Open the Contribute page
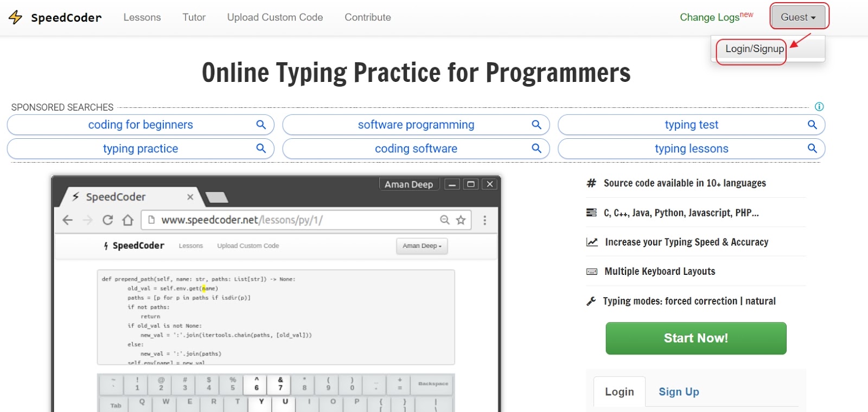The height and width of the screenshot is (412, 868). pyautogui.click(x=368, y=17)
